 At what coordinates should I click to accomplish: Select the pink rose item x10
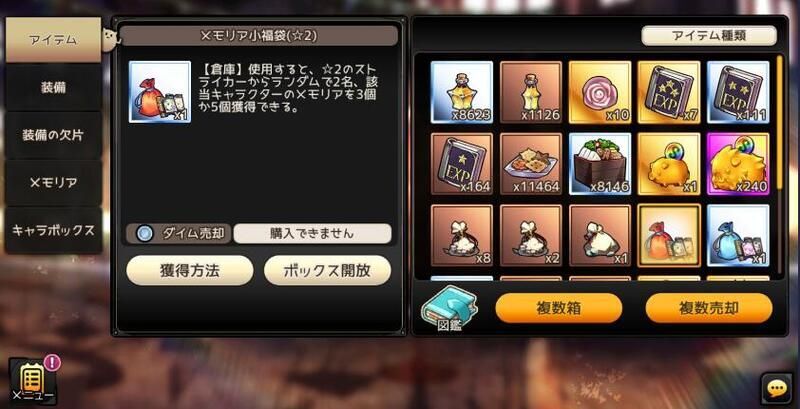tap(599, 92)
